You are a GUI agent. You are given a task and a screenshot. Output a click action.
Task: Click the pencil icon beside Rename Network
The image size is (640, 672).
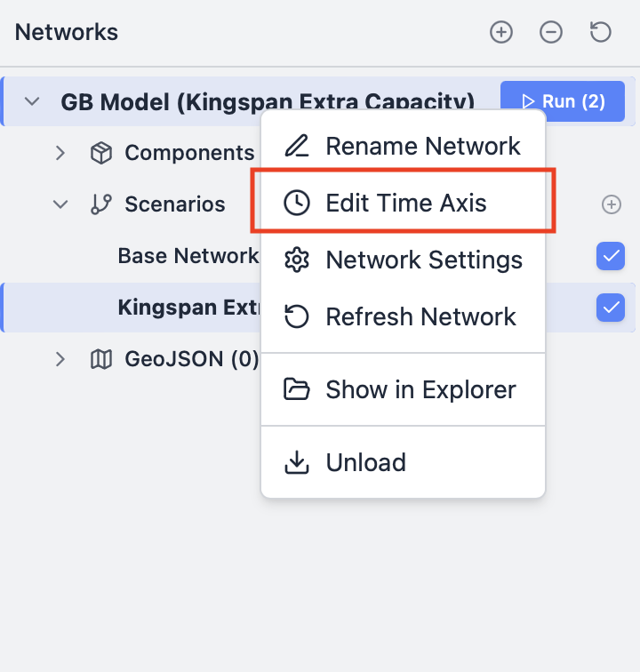[x=296, y=146]
